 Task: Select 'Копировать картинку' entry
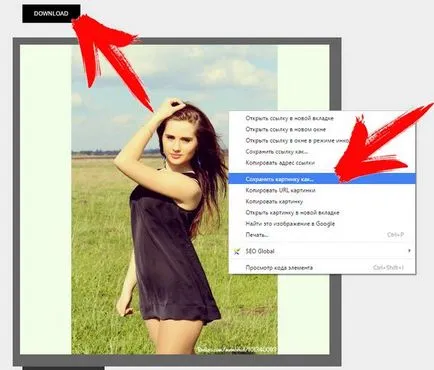[322, 201]
